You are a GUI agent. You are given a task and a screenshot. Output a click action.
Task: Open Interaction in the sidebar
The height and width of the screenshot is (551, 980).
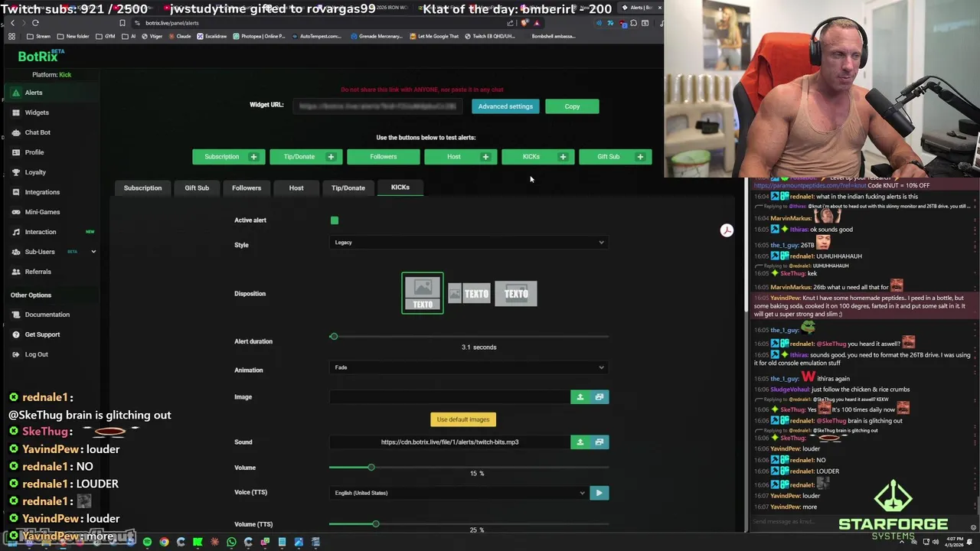click(x=40, y=232)
